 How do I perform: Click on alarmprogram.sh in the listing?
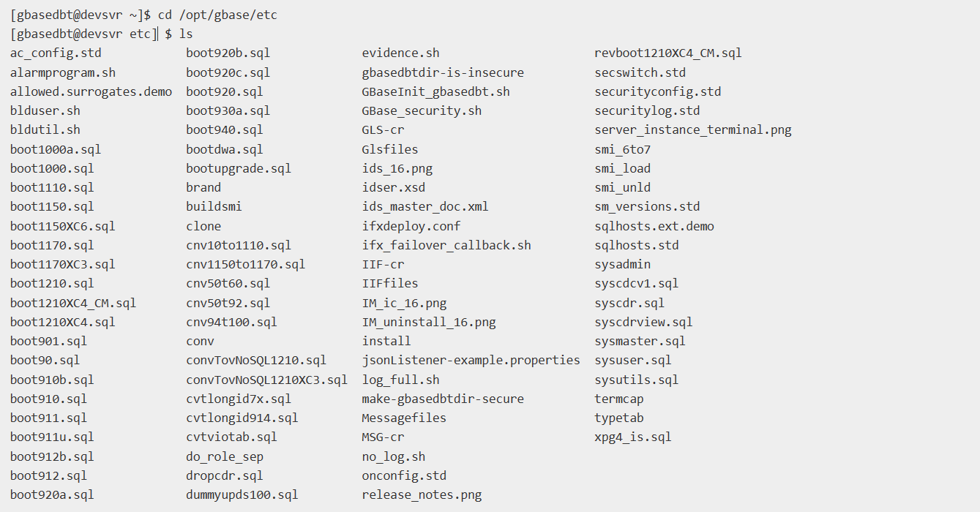pos(63,72)
